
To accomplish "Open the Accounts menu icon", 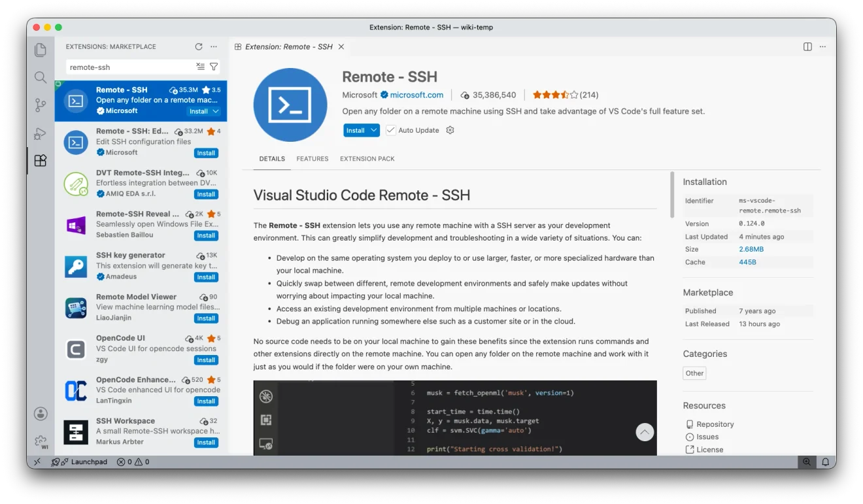I will (x=41, y=413).
